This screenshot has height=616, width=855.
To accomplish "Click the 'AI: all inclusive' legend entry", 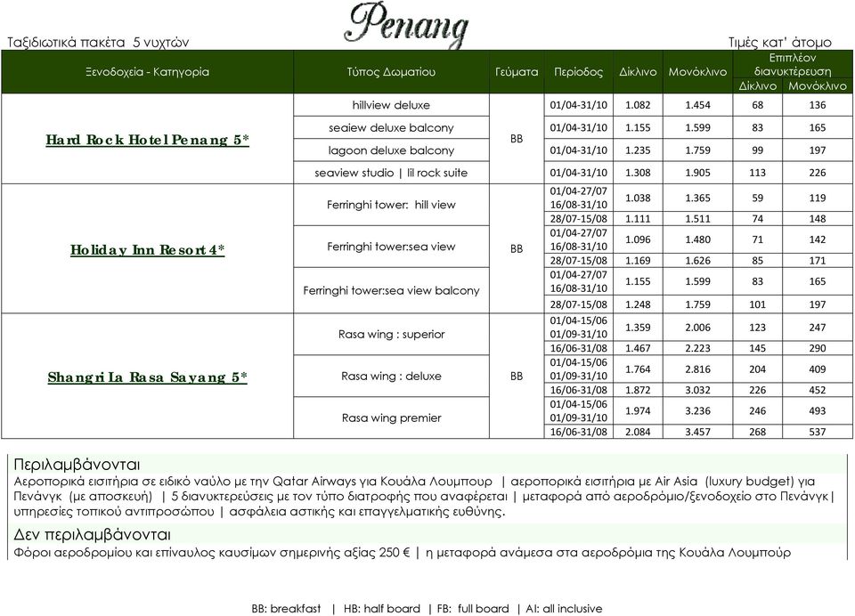I will 564,609.
